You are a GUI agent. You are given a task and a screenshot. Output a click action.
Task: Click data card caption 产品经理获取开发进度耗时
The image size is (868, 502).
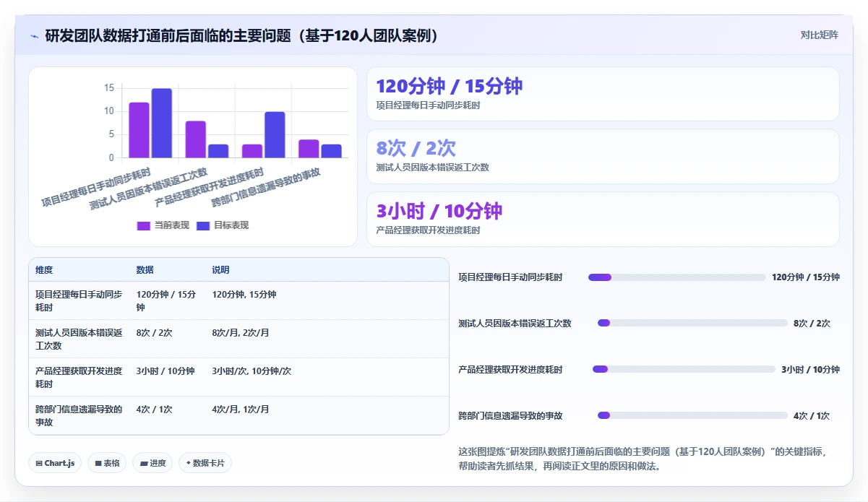click(428, 230)
